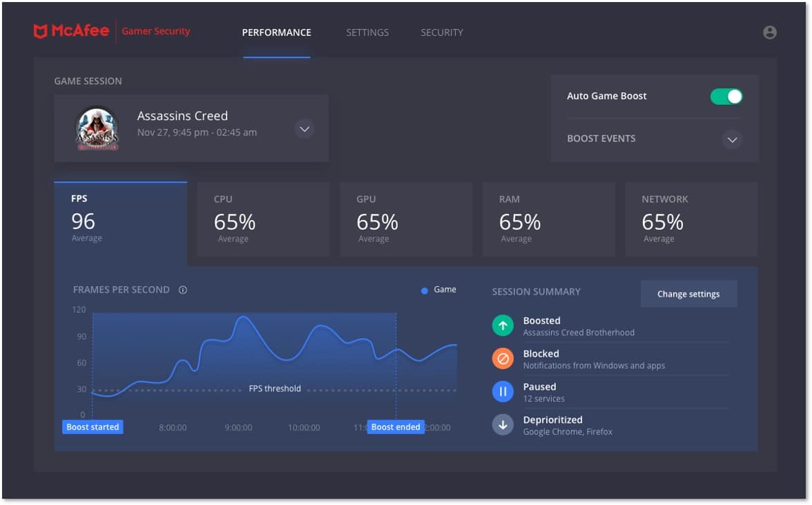
Task: Click the FRAMES PER SECOND chart title
Action: 122,290
